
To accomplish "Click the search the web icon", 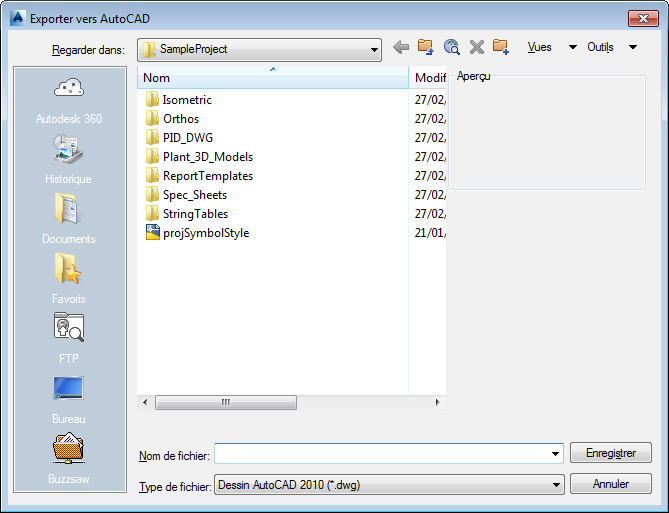I will click(451, 47).
